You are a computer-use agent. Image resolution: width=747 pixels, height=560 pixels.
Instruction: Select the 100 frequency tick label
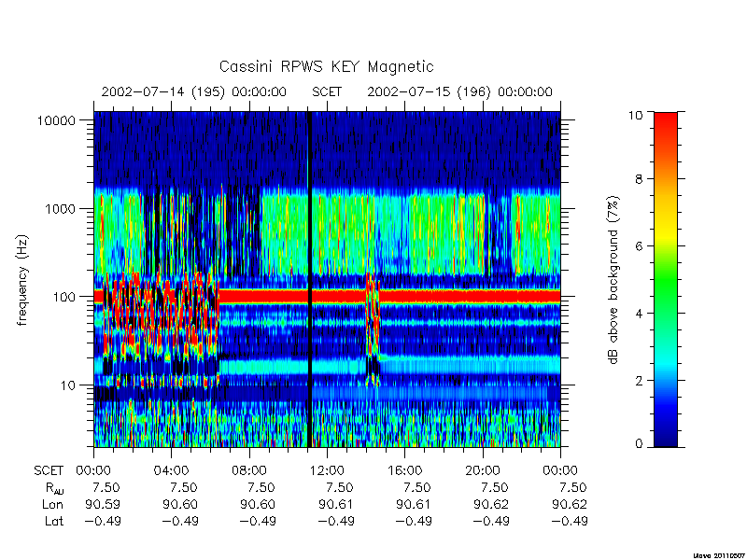click(64, 297)
